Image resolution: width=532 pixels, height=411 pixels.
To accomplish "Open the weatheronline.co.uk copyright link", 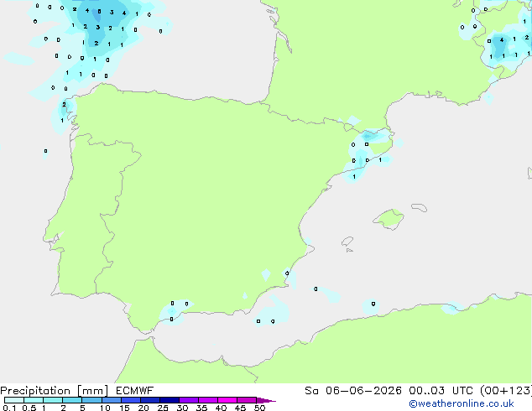I will (x=461, y=403).
